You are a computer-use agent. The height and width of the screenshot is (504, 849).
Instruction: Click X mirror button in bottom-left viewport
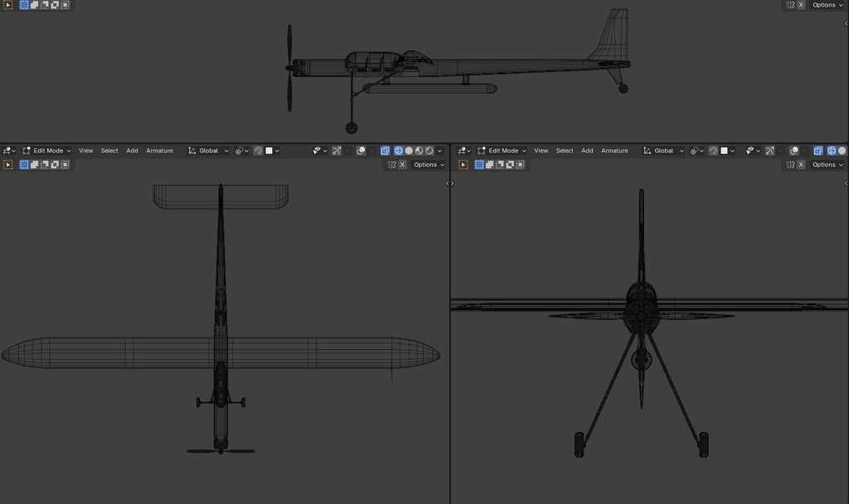tap(402, 165)
